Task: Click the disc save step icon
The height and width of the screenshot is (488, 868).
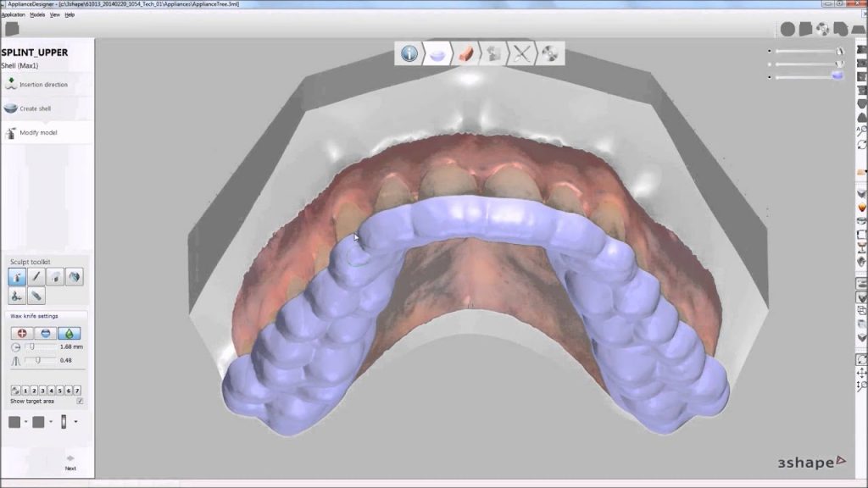Action: tap(549, 54)
